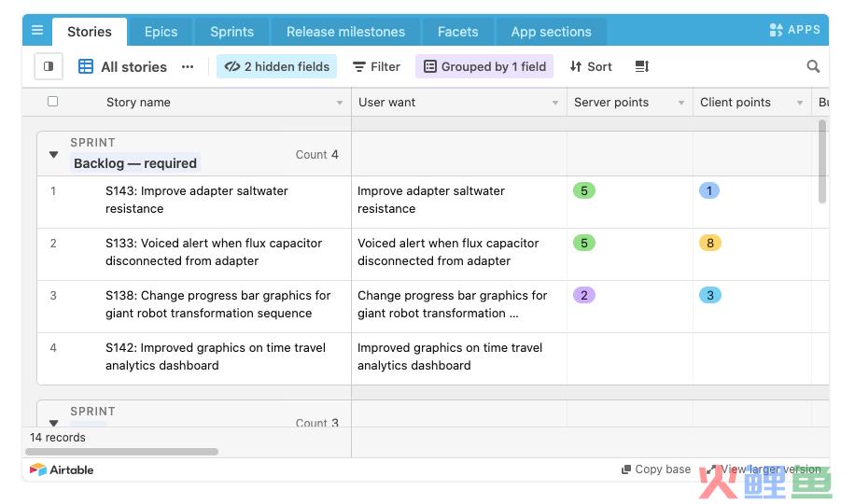855x504 pixels.
Task: Open the hamburger menu beside Stories tab
Action: click(37, 31)
